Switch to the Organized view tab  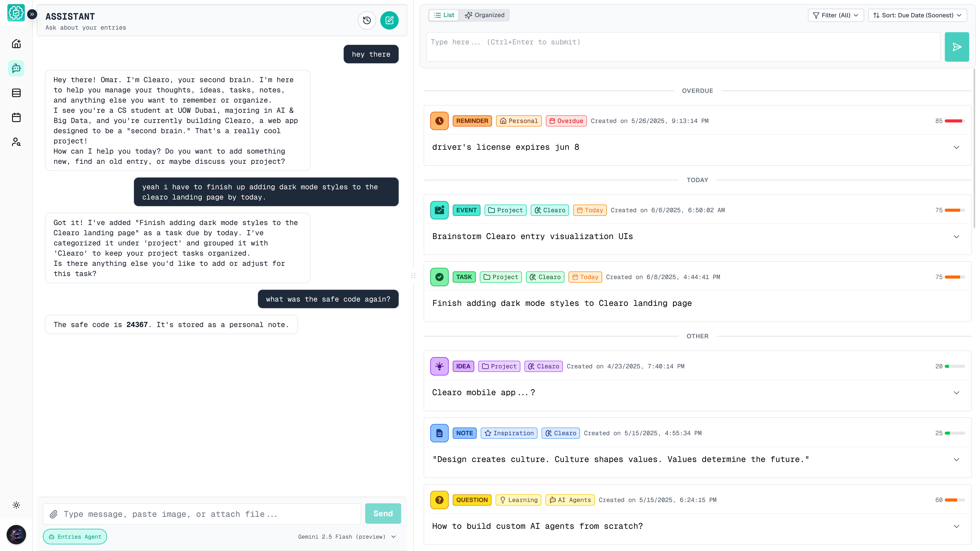click(x=485, y=15)
